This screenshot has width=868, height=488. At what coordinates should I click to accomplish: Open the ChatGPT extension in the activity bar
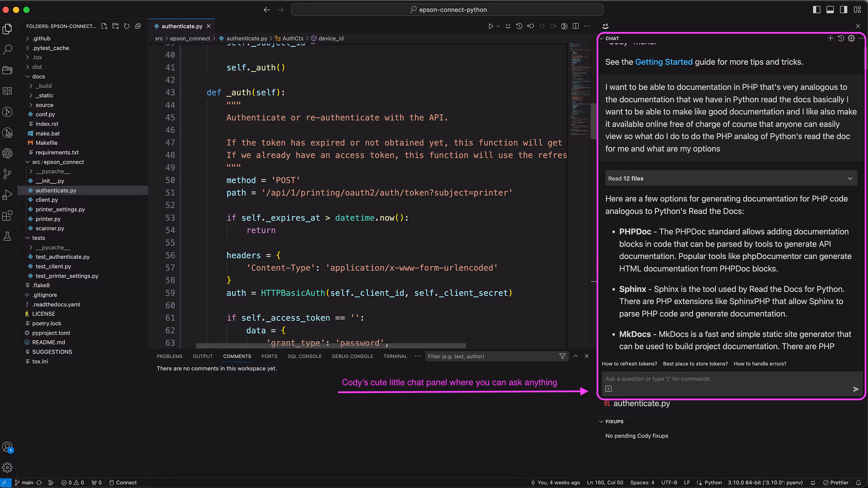point(7,153)
